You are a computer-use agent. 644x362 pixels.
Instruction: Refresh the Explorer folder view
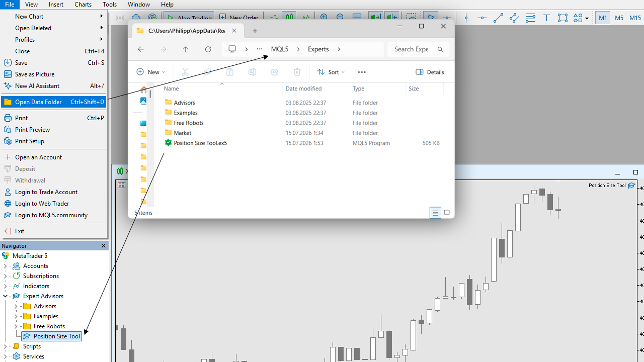click(208, 49)
